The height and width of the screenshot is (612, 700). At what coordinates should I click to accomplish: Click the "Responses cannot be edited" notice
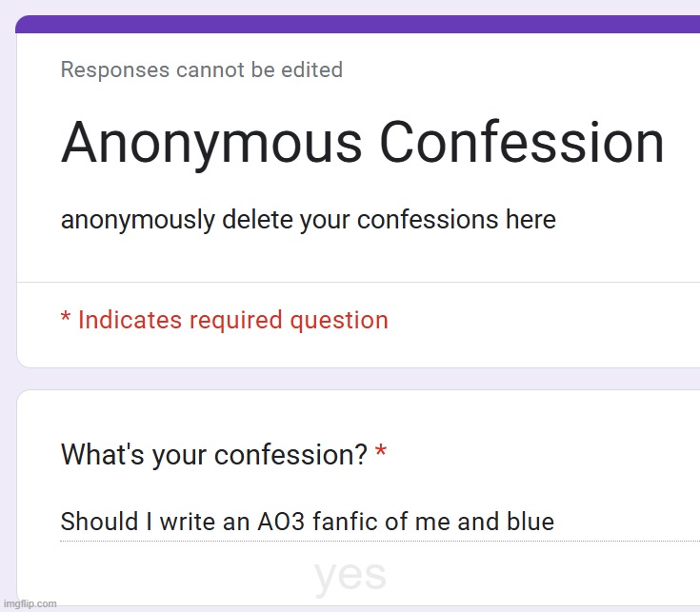[x=201, y=69]
